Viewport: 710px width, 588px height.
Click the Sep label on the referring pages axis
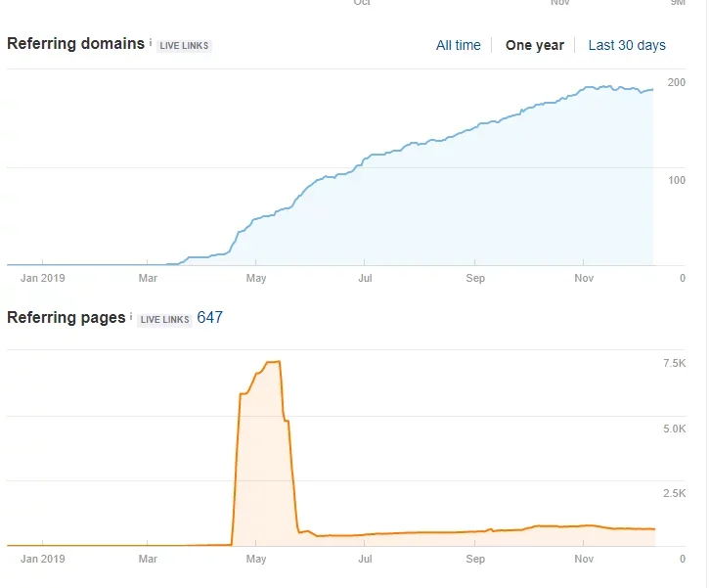(x=475, y=559)
